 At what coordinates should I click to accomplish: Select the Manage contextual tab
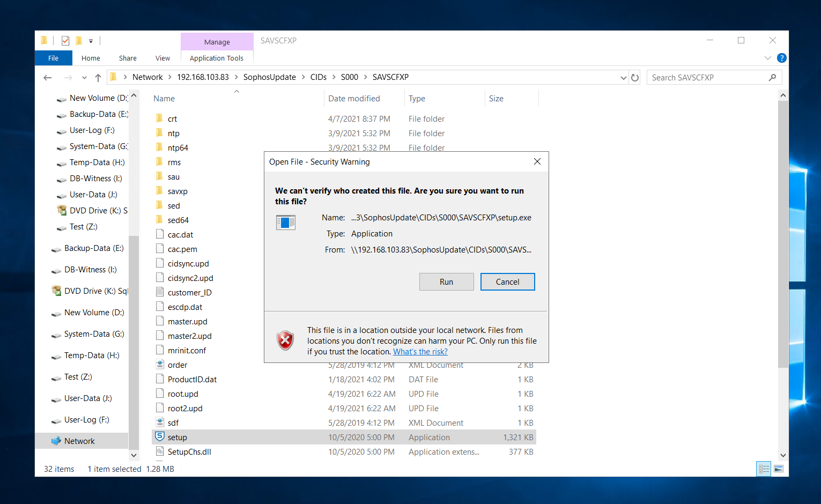(217, 42)
